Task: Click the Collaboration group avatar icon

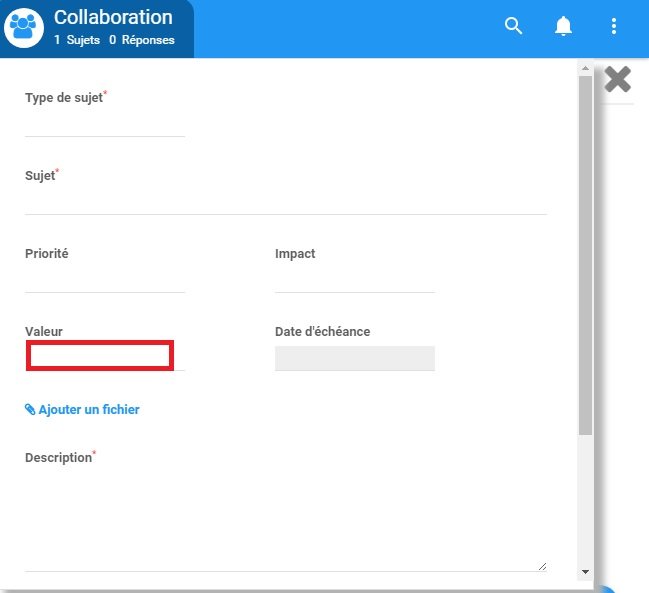Action: (x=22, y=28)
